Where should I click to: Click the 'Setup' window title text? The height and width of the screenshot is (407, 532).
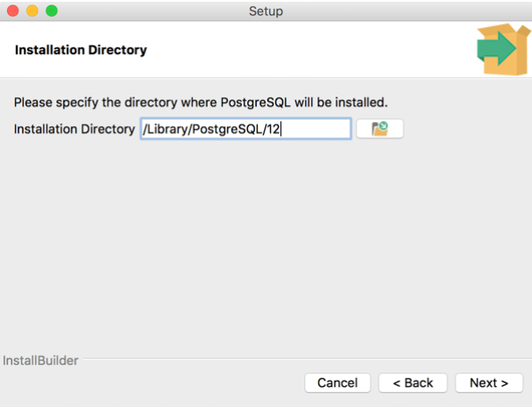coord(266,11)
